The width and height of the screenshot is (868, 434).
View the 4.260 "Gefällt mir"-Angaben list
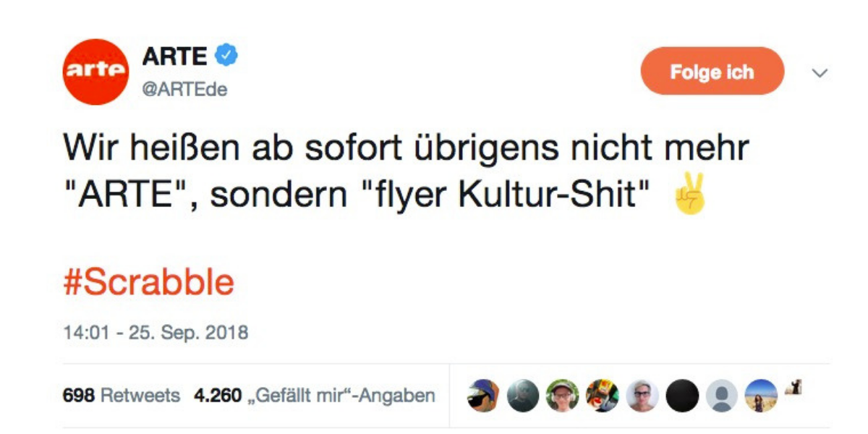(x=315, y=396)
